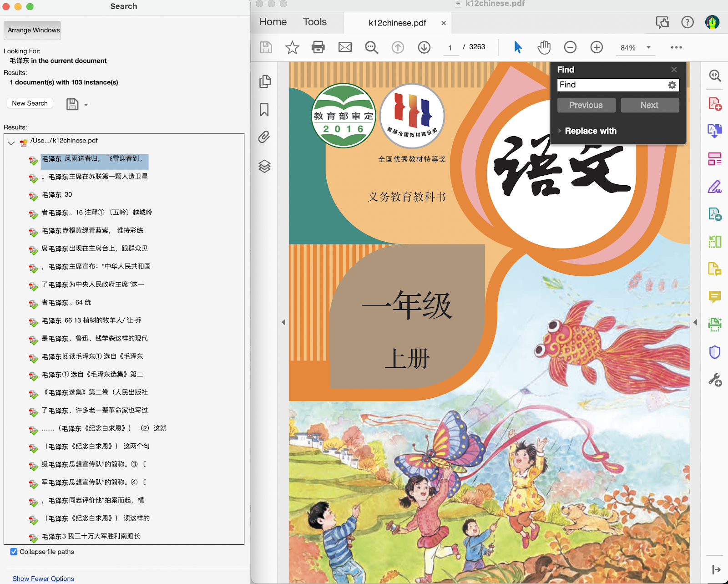Screen dimensions: 728x584
Task: Toggle Collapse file paths checkbox
Action: [x=14, y=552]
